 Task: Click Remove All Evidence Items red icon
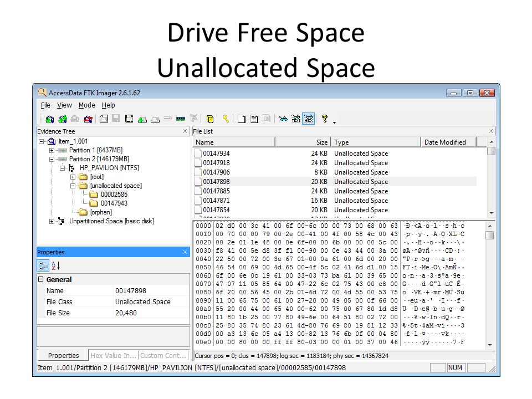[88, 119]
